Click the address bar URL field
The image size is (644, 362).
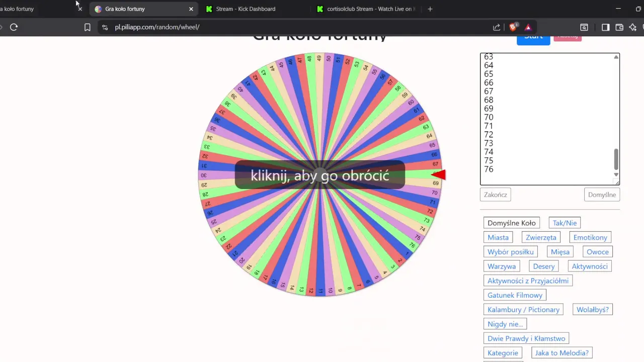tap(297, 27)
